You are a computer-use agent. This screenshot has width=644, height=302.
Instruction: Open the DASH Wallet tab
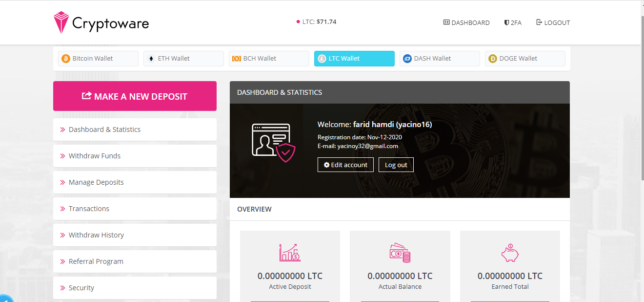(440, 59)
